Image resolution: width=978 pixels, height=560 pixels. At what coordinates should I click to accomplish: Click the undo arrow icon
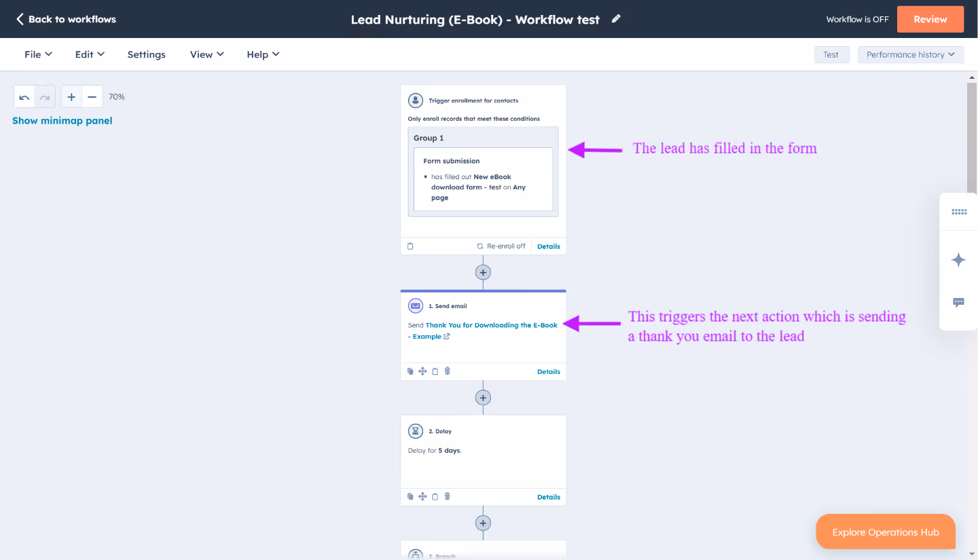point(24,96)
